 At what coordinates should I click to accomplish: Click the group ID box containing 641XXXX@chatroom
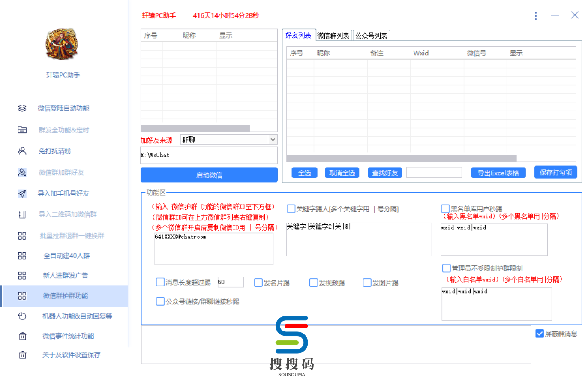point(214,249)
